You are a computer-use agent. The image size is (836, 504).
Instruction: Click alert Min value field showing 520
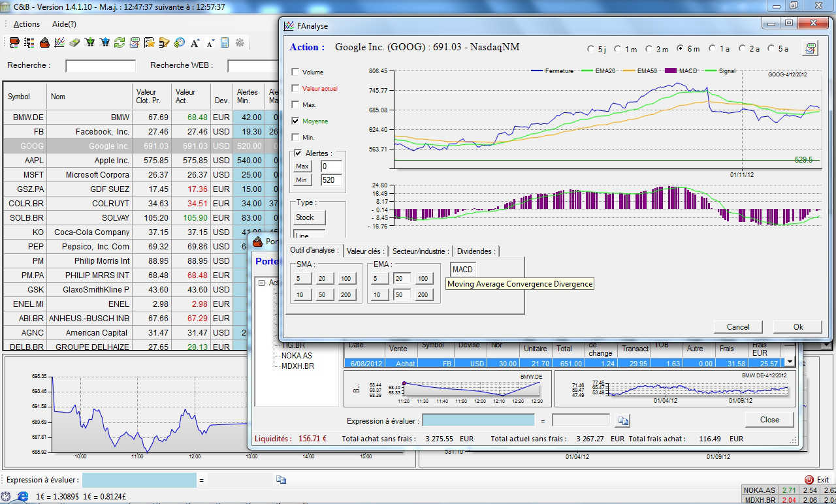332,180
